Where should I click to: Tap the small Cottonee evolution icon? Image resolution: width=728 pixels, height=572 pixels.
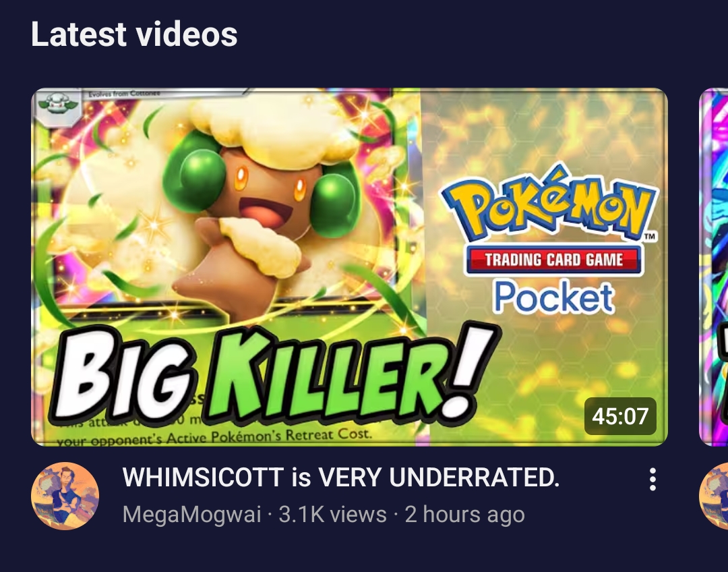(x=57, y=107)
